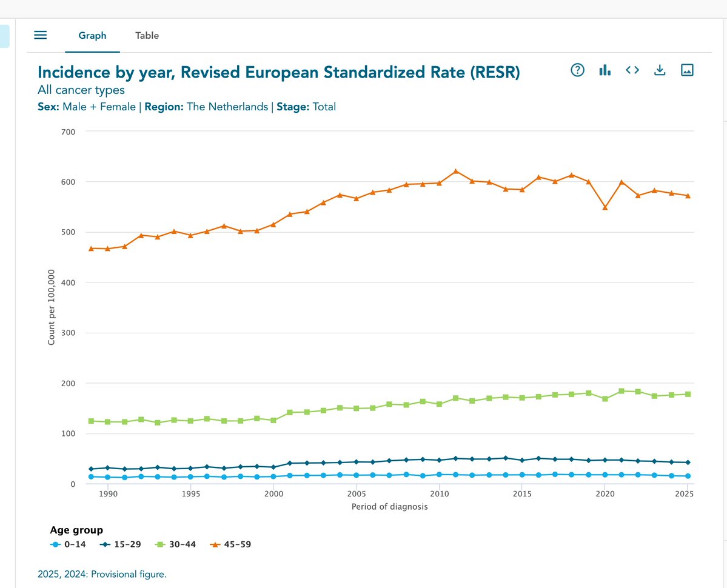Save the graph as image icon
The width and height of the screenshot is (727, 588).
pyautogui.click(x=686, y=70)
